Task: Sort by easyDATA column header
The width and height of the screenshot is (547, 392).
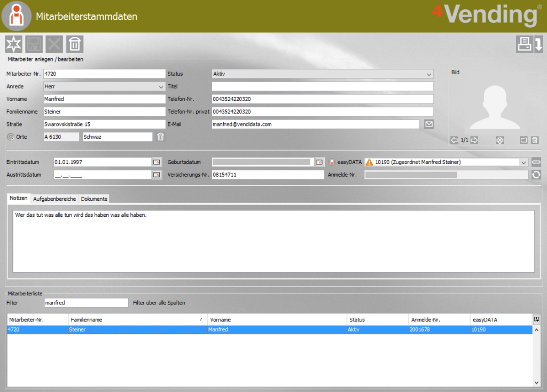Action: click(x=501, y=319)
